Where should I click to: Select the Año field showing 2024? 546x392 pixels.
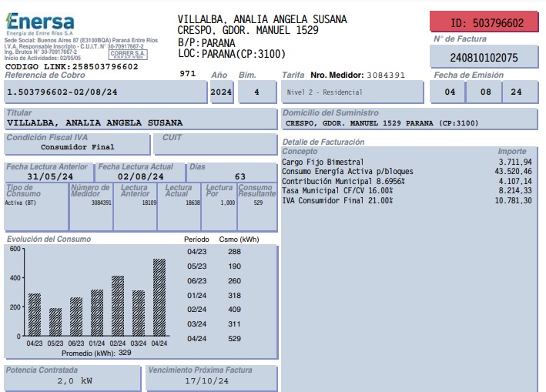tap(221, 92)
